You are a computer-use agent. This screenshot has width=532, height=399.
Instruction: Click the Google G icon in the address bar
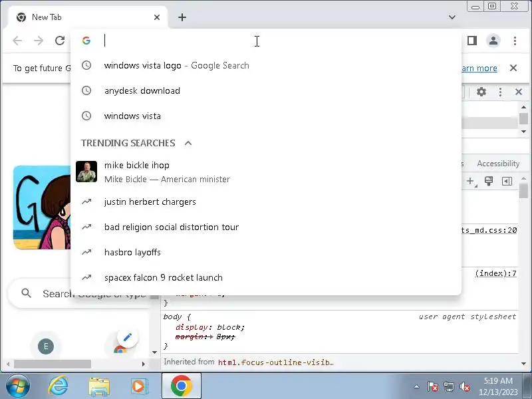86,41
